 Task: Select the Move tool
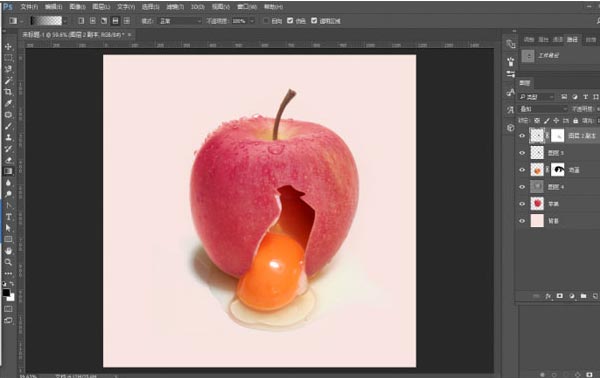pyautogui.click(x=8, y=47)
